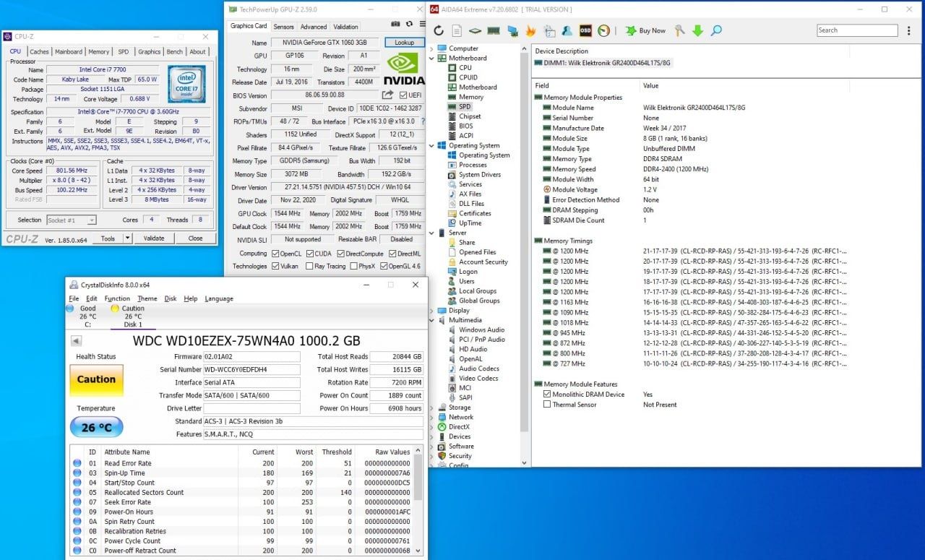Click AIDA64 user remote icon

(x=567, y=30)
